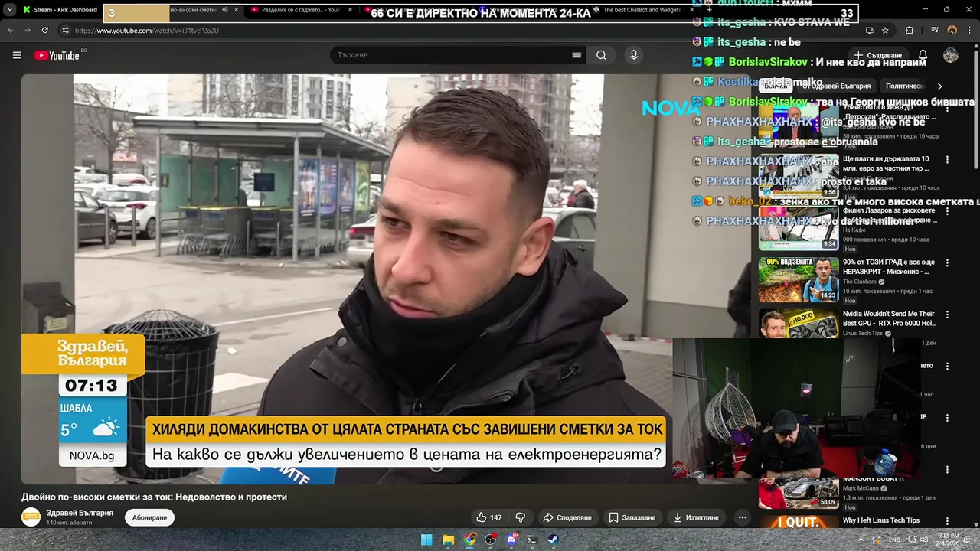The height and width of the screenshot is (551, 980).
Task: Show hidden system tray icons chevron
Action: [x=861, y=540]
